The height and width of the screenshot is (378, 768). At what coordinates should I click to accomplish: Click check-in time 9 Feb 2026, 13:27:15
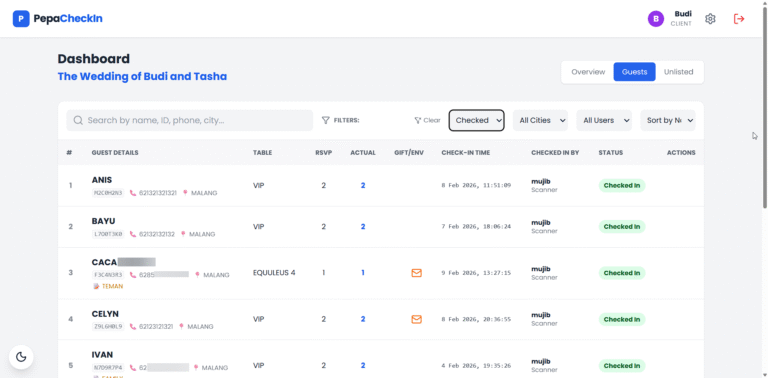point(476,273)
